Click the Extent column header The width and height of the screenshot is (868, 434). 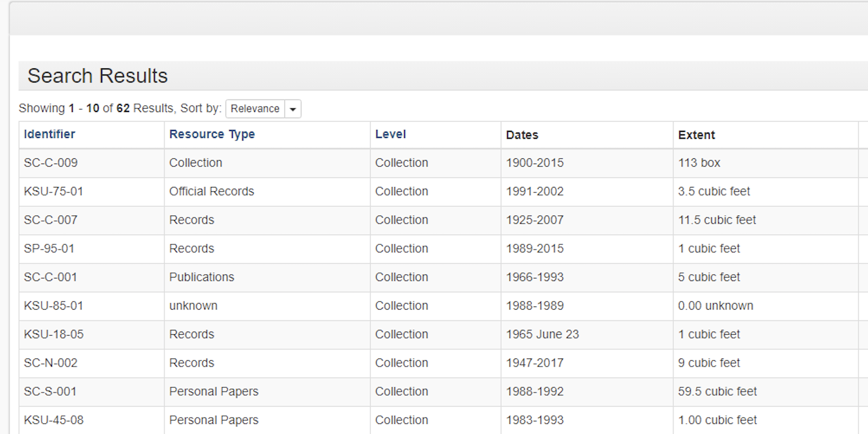(x=696, y=135)
